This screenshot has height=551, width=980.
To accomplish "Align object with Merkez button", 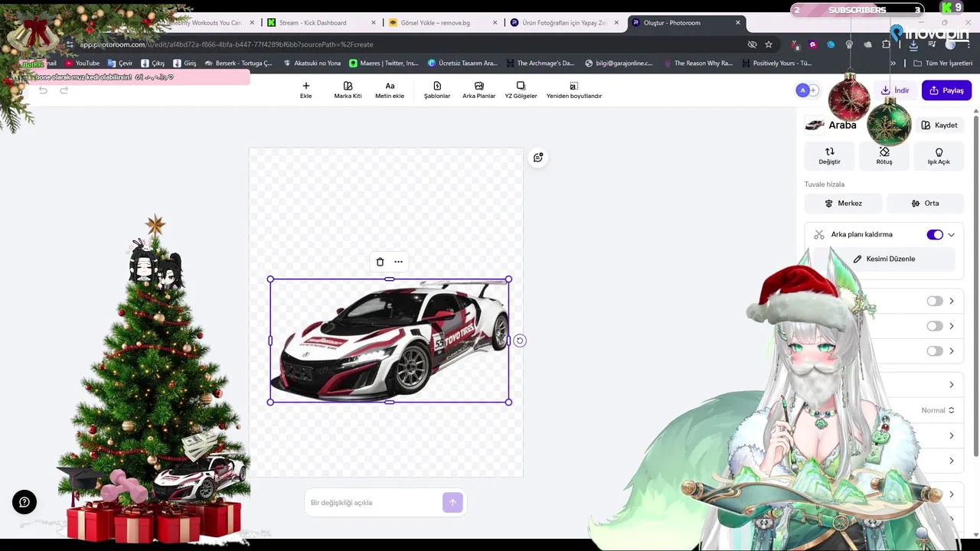I will 843,204.
